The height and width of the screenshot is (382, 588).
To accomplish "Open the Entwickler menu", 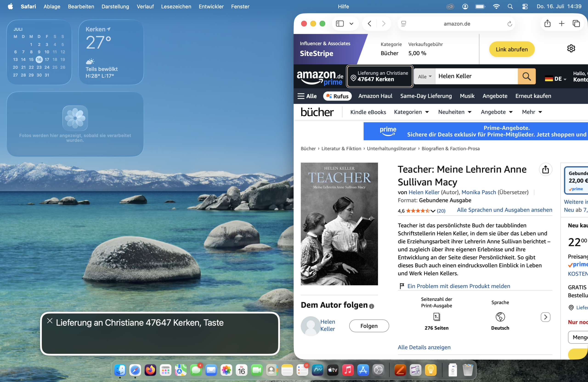I will (x=211, y=6).
